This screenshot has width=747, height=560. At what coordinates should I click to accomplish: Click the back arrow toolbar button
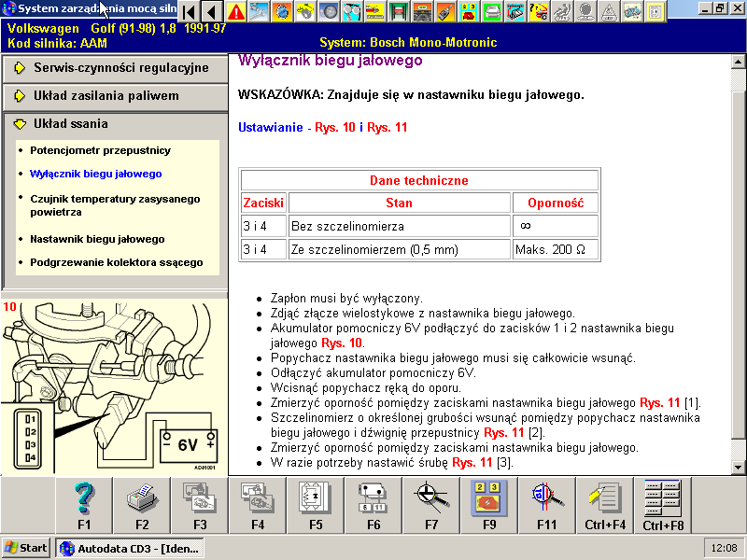click(212, 11)
